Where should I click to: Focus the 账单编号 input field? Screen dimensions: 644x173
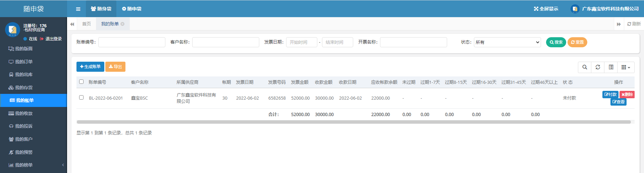[x=132, y=42]
